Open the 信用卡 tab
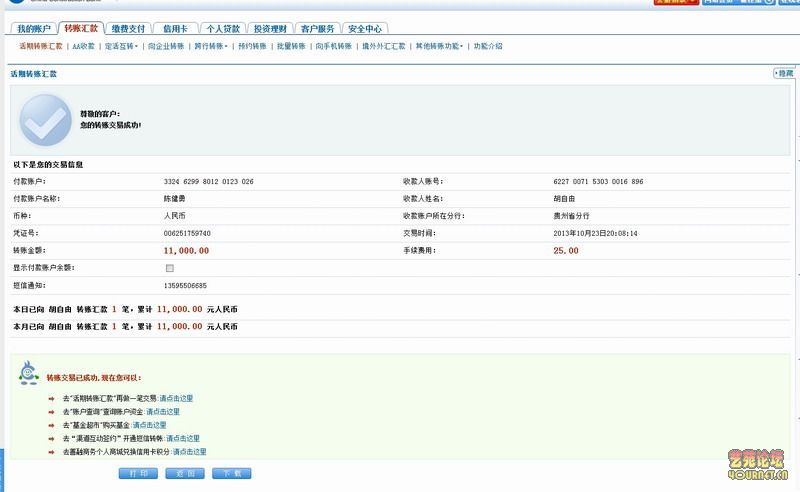The image size is (800, 492). [x=174, y=29]
